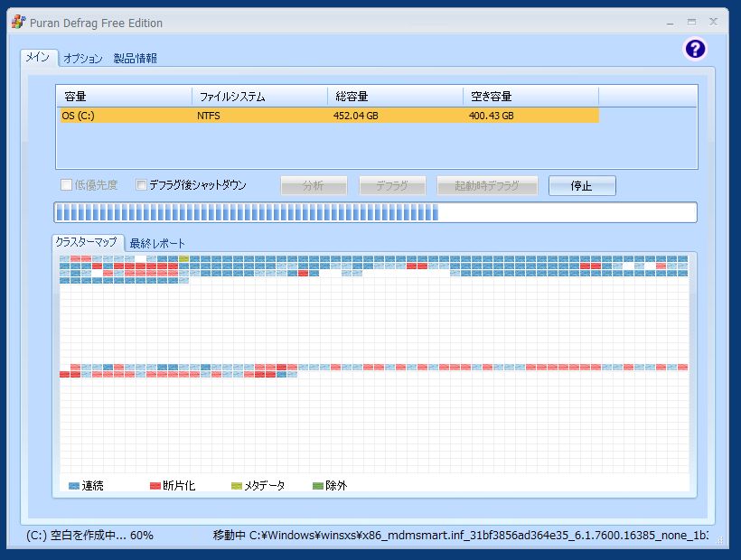Screen dimensions: 741x560
Task: Switch to the メイン tab
Action: pos(38,57)
